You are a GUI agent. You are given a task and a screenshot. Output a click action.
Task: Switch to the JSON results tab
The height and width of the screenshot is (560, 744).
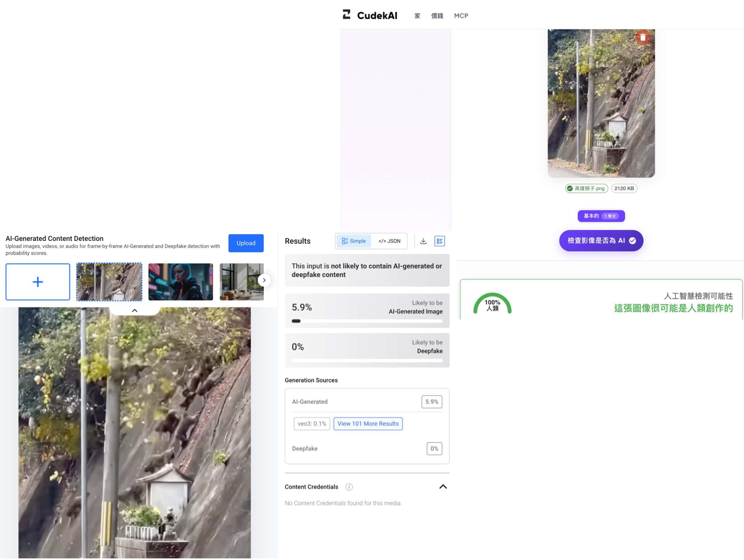pyautogui.click(x=389, y=241)
